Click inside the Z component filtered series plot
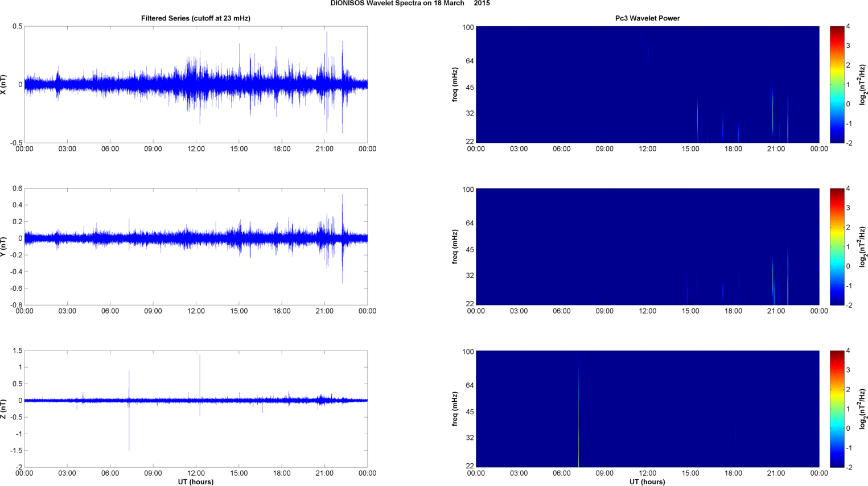868x486 pixels. tap(196, 409)
